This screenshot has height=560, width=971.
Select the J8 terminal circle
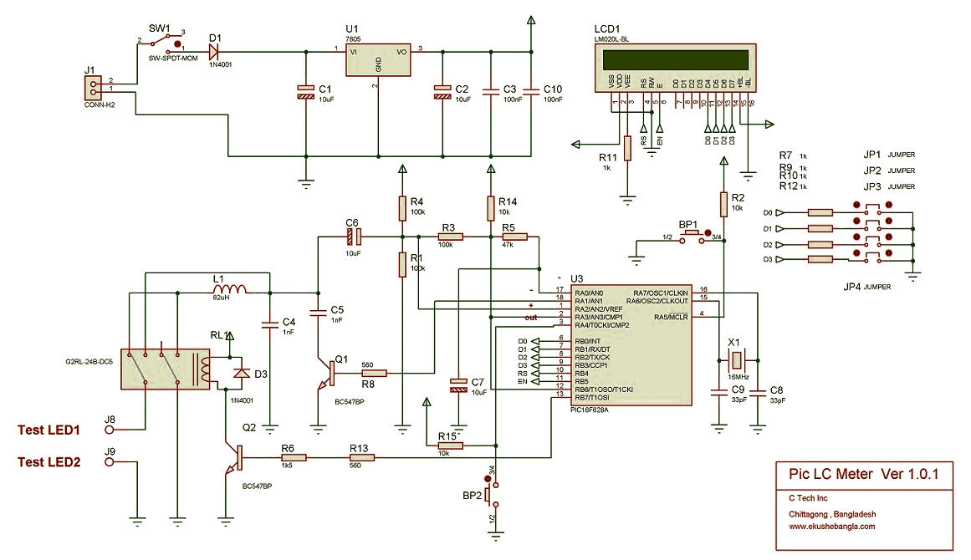click(110, 429)
